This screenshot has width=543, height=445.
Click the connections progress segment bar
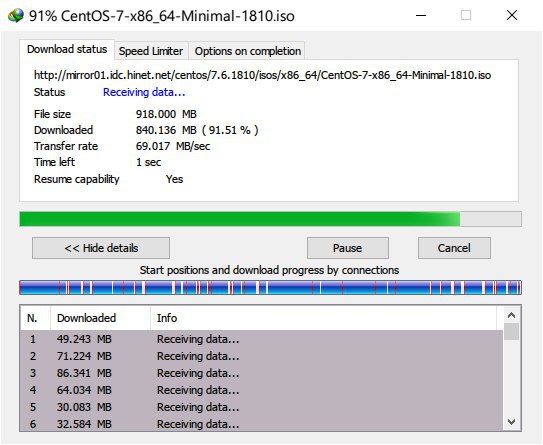(x=270, y=288)
